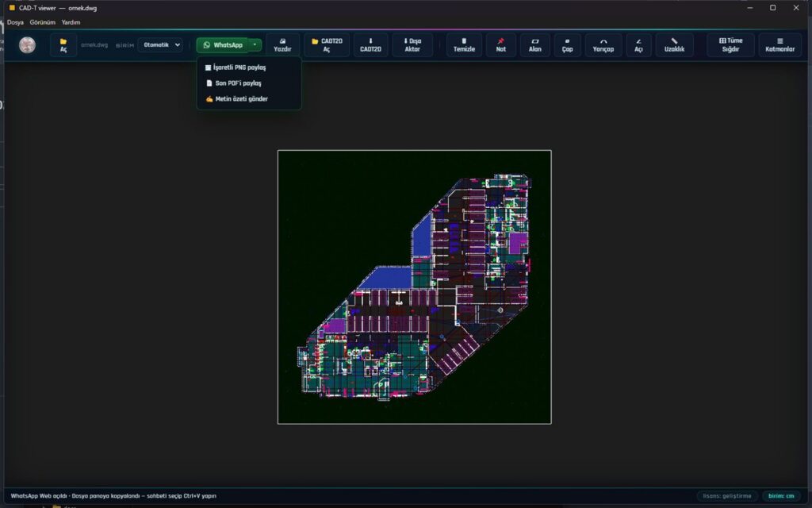812x508 pixels.
Task: Activate the Alan area measurement tool
Action: 535,45
